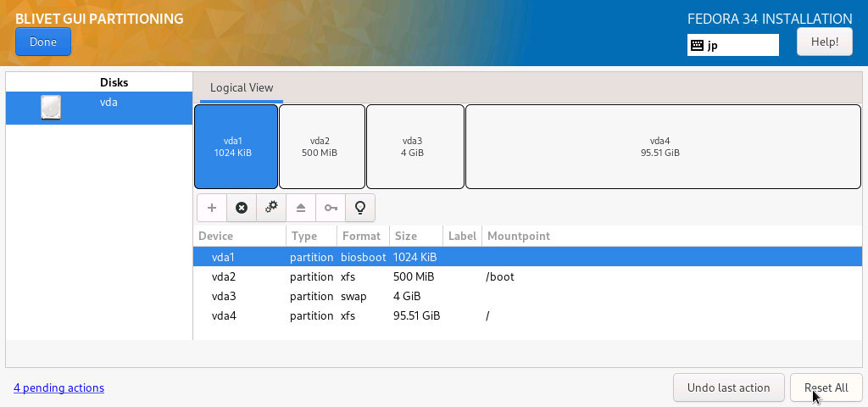This screenshot has width=868, height=407.
Task: Click the 1024 KiB size cell in table
Action: click(415, 257)
